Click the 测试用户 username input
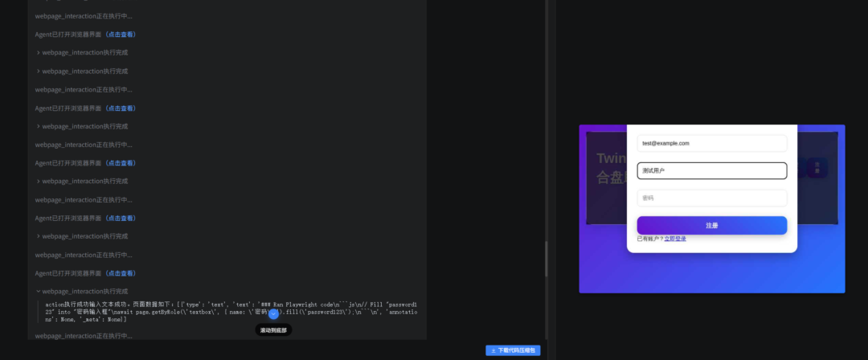 712,170
